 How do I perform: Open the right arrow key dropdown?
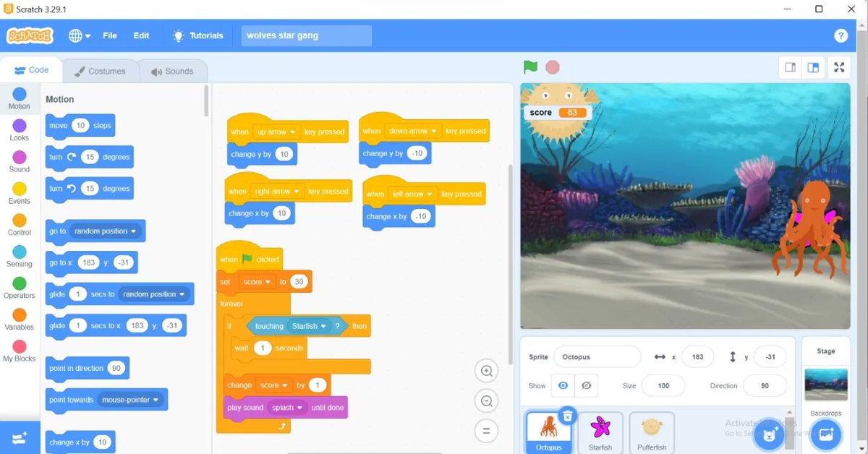pos(277,192)
